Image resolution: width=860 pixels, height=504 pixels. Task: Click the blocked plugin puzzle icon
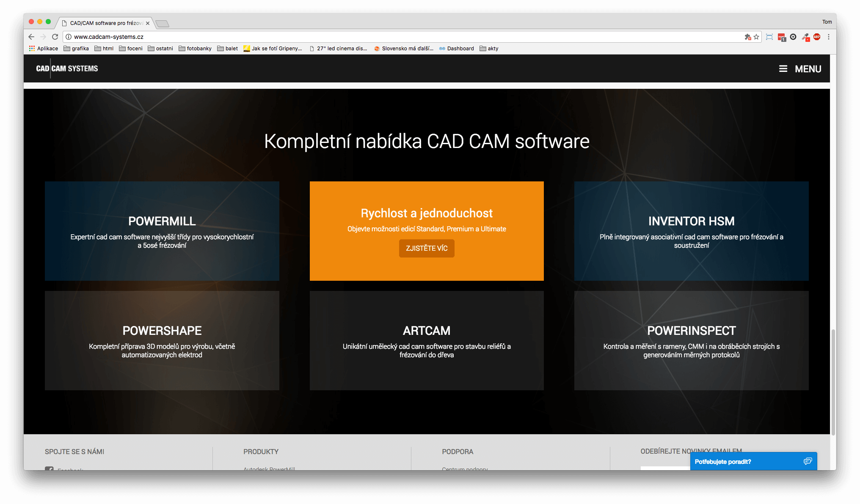tap(748, 37)
